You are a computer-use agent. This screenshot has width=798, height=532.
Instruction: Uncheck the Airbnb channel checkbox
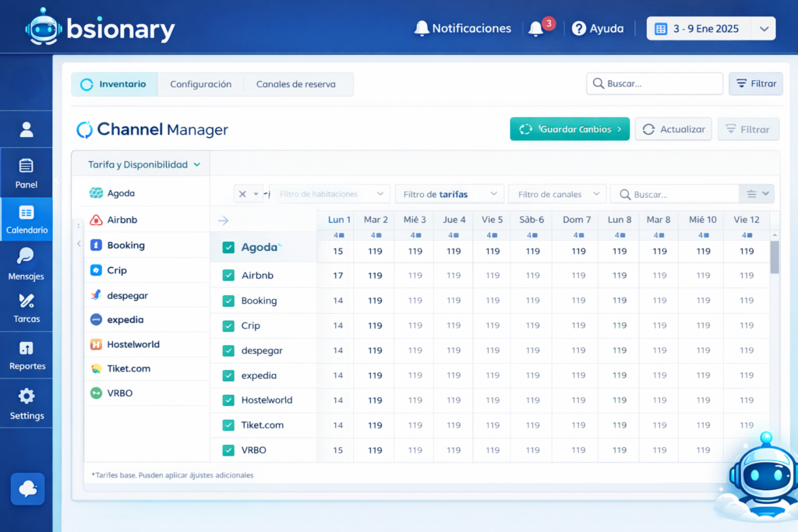(x=228, y=275)
